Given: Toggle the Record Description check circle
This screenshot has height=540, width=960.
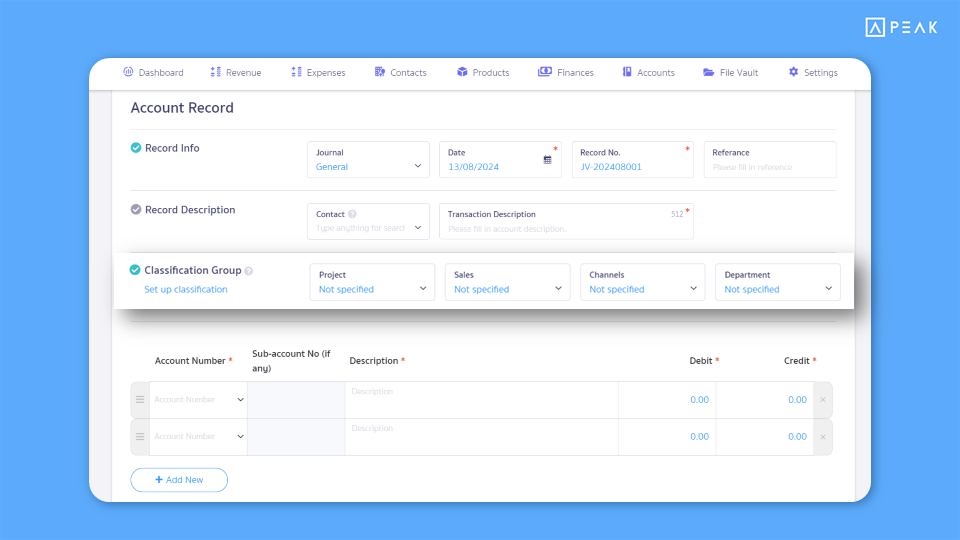Looking at the screenshot, I should coord(136,210).
